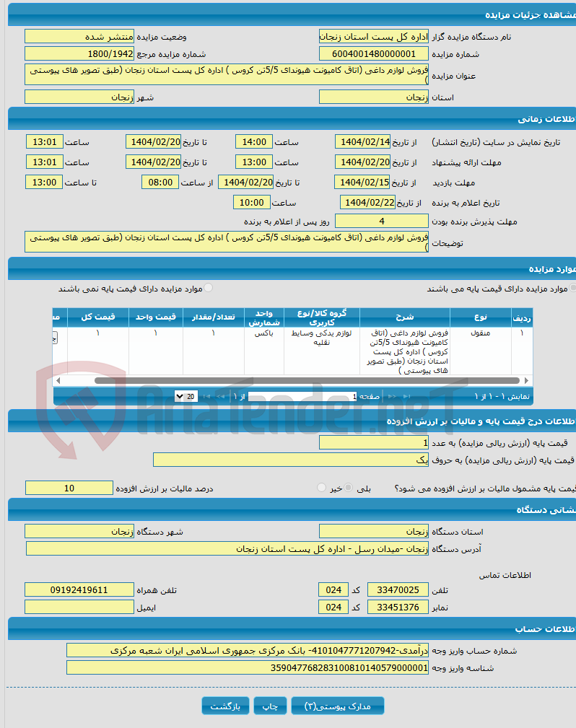
Task: Click the organization name field اداره کل پست
Action: [374, 37]
